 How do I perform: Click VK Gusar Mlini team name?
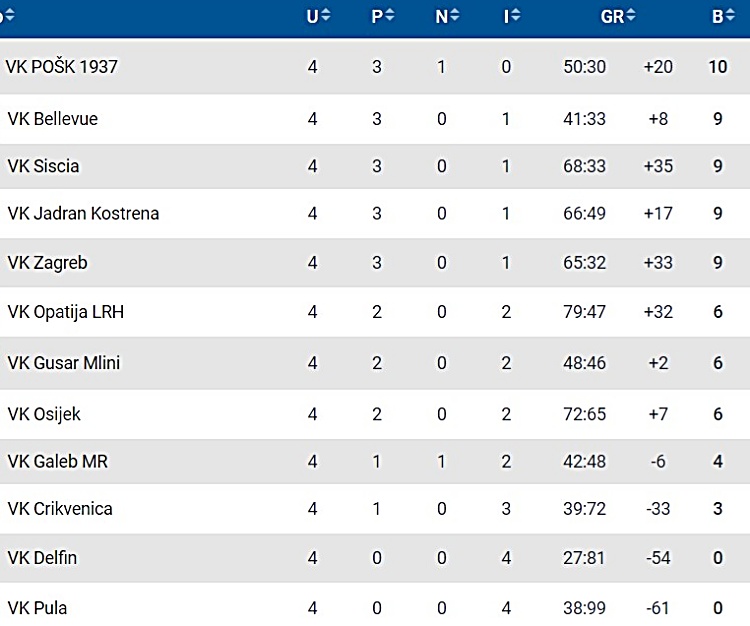(x=63, y=363)
